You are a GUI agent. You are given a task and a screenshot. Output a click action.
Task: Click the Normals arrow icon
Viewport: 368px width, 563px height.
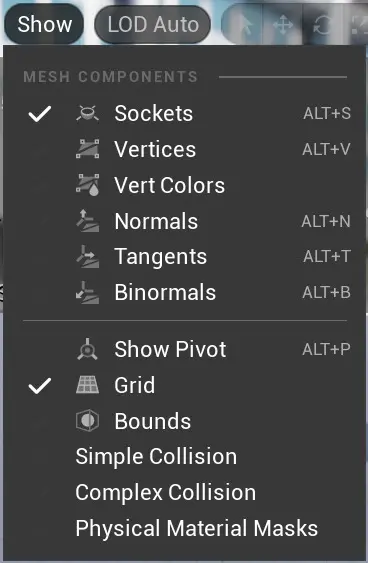88,221
